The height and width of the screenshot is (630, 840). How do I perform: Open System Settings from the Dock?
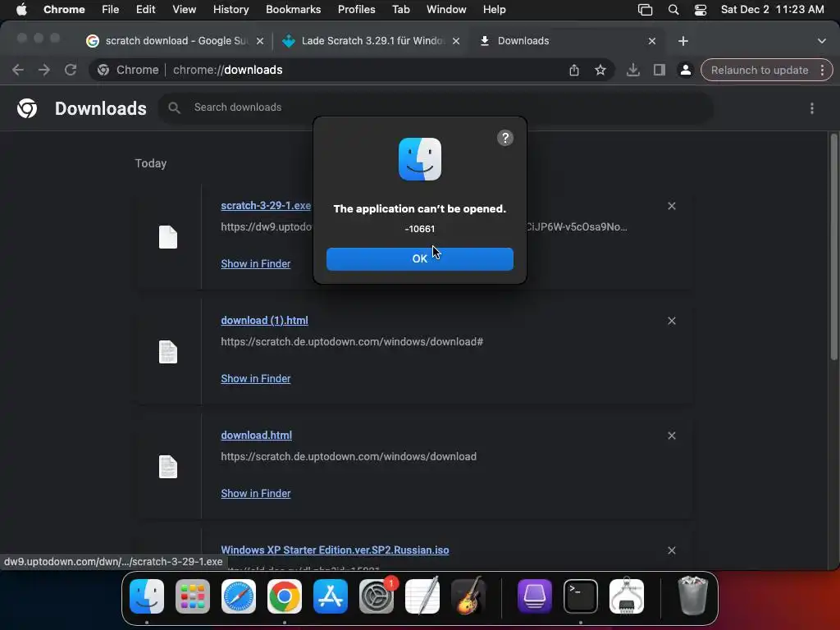click(x=377, y=596)
